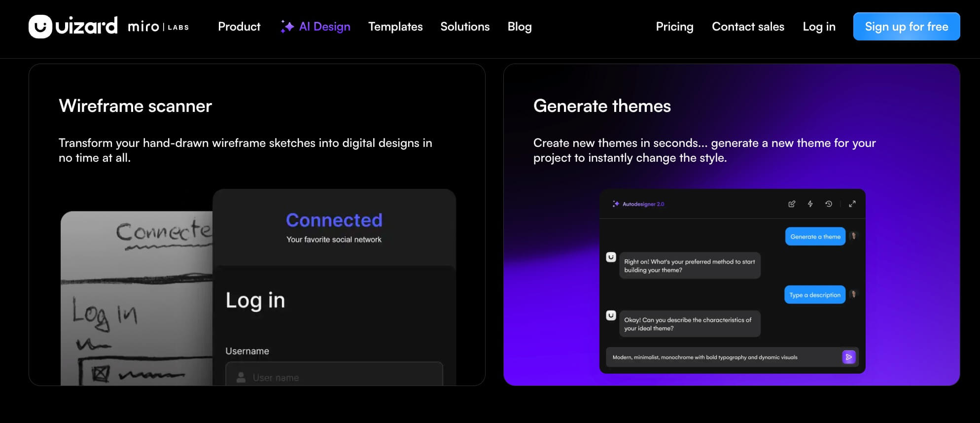The image size is (980, 423).
Task: Click the sparkle icon next to AI Design
Action: (x=287, y=27)
